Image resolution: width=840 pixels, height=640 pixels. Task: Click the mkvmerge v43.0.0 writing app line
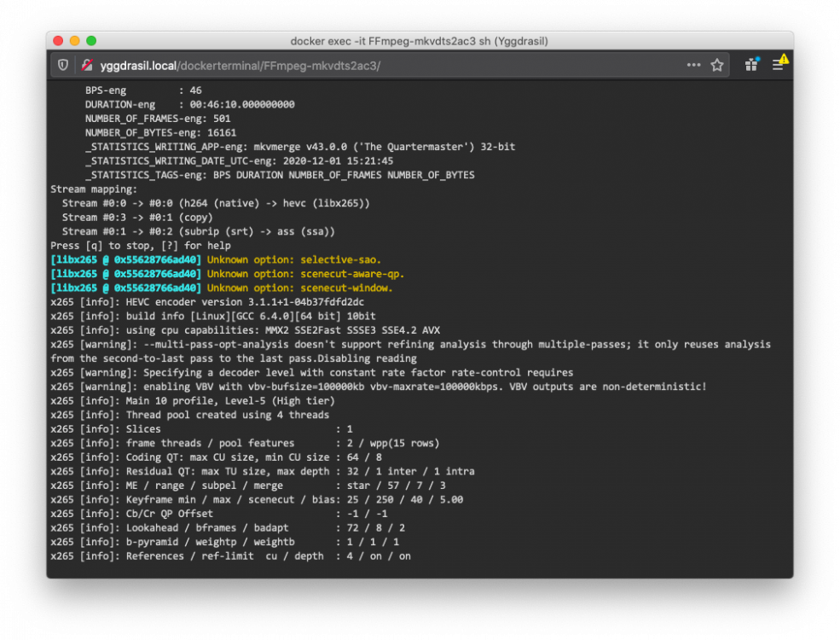pyautogui.click(x=300, y=147)
